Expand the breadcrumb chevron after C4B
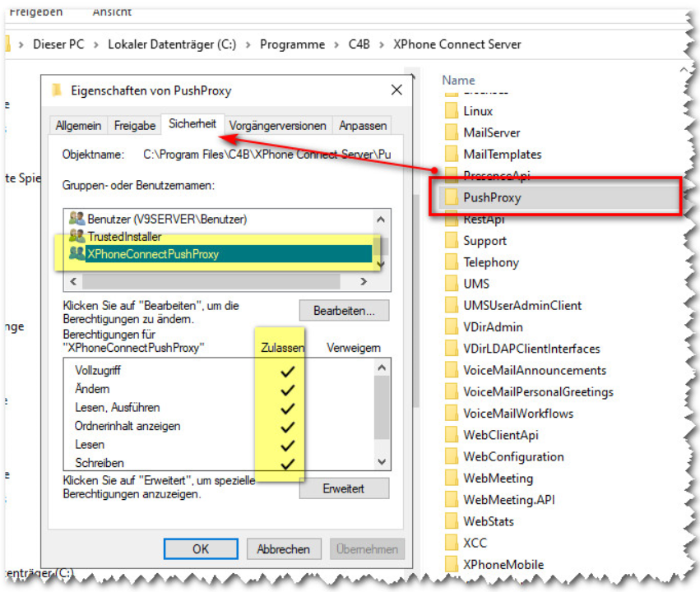This screenshot has width=700, height=592. (381, 44)
